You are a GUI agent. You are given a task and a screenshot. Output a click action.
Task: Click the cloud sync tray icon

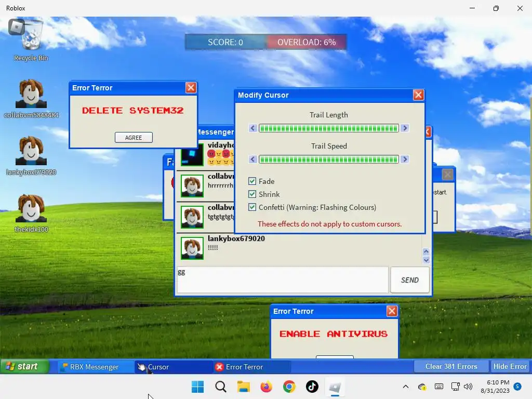click(x=422, y=387)
